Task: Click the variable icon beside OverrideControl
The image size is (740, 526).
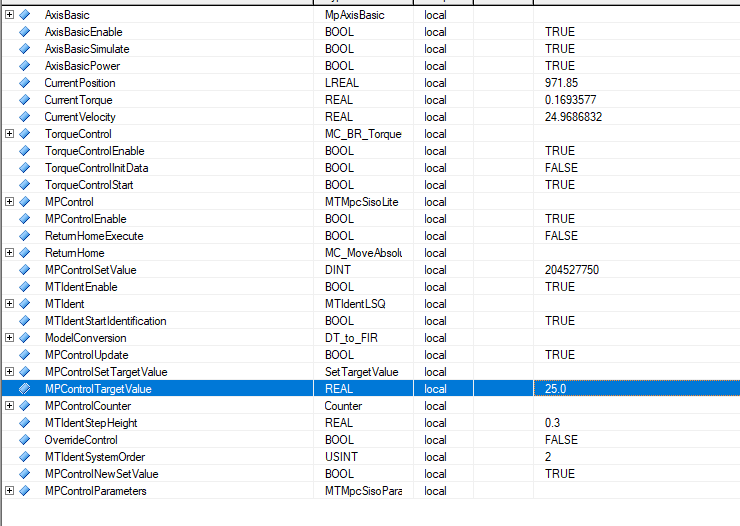Action: [25, 439]
